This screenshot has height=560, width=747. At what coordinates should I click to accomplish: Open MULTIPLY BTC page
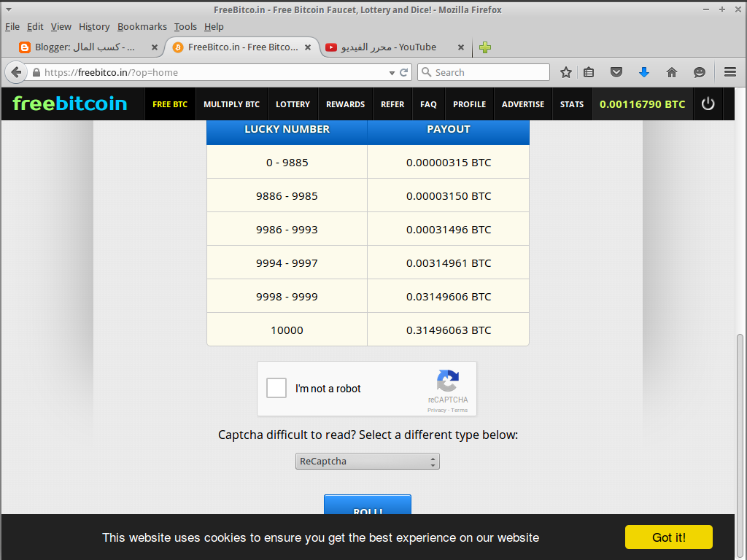coord(231,104)
